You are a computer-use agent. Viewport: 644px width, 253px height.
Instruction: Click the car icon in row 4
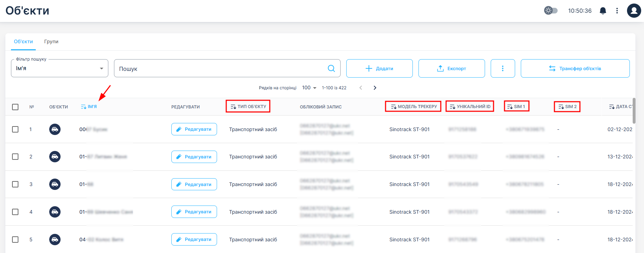point(55,212)
